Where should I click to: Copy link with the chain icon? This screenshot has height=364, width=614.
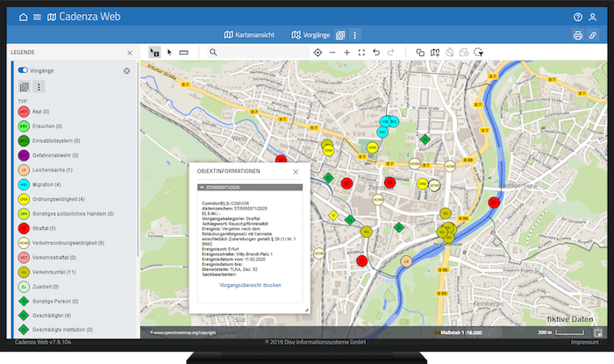click(x=592, y=35)
